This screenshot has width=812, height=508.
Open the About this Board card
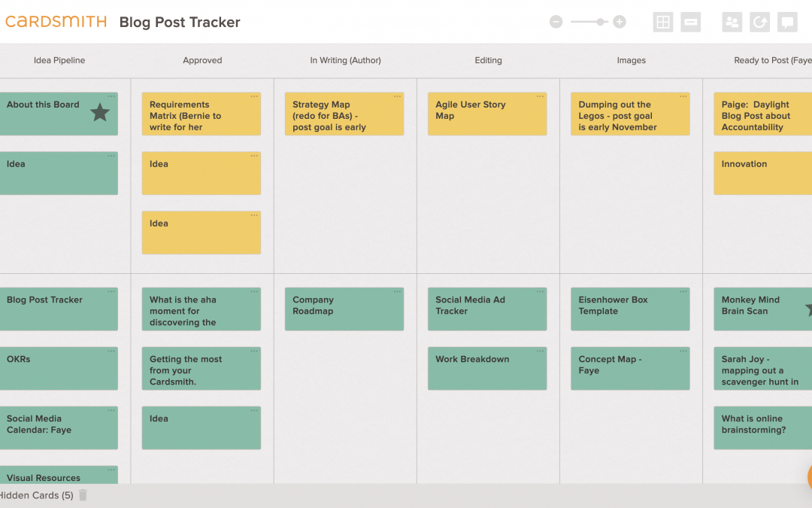[59, 114]
